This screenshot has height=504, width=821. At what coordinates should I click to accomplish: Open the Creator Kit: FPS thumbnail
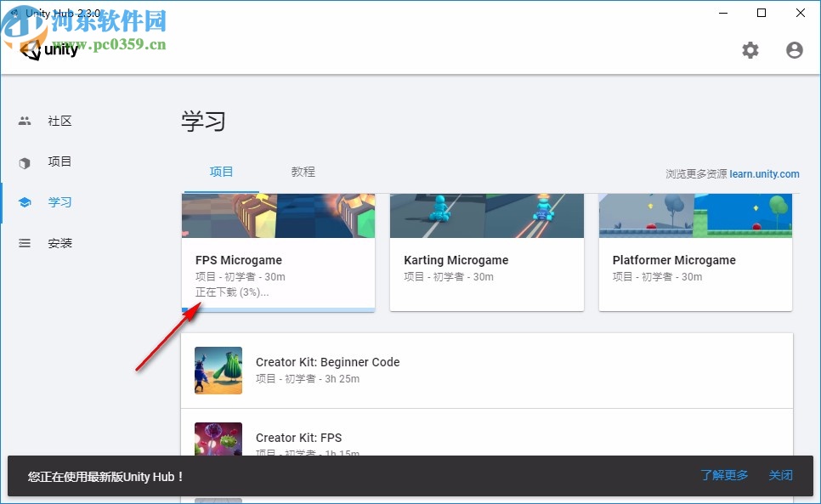[218, 439]
